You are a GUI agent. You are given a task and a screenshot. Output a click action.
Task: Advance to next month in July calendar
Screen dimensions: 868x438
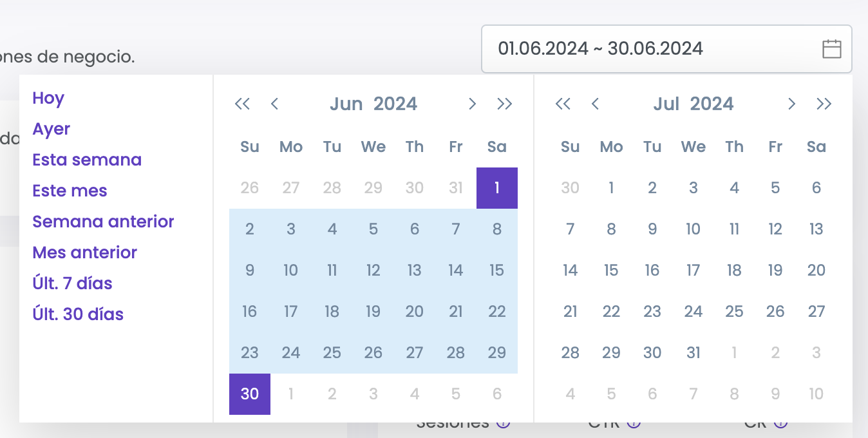[792, 104]
